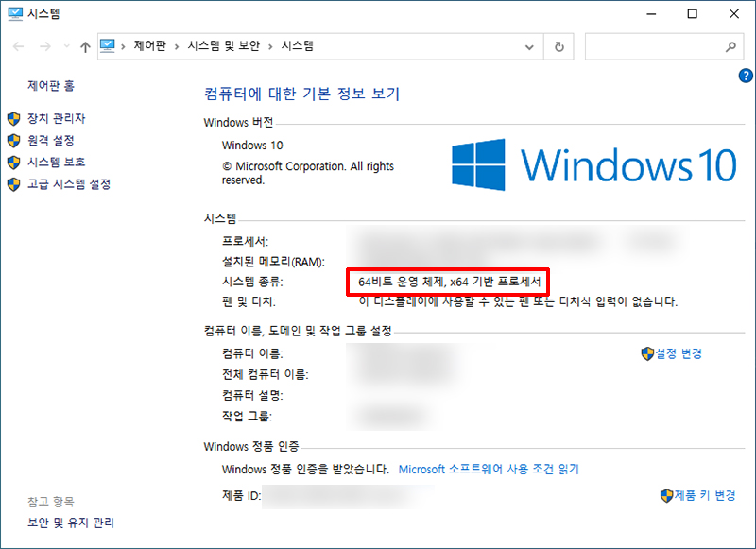756x549 pixels.
Task: Click the 64비트 운영 체제 system type value
Action: [450, 282]
